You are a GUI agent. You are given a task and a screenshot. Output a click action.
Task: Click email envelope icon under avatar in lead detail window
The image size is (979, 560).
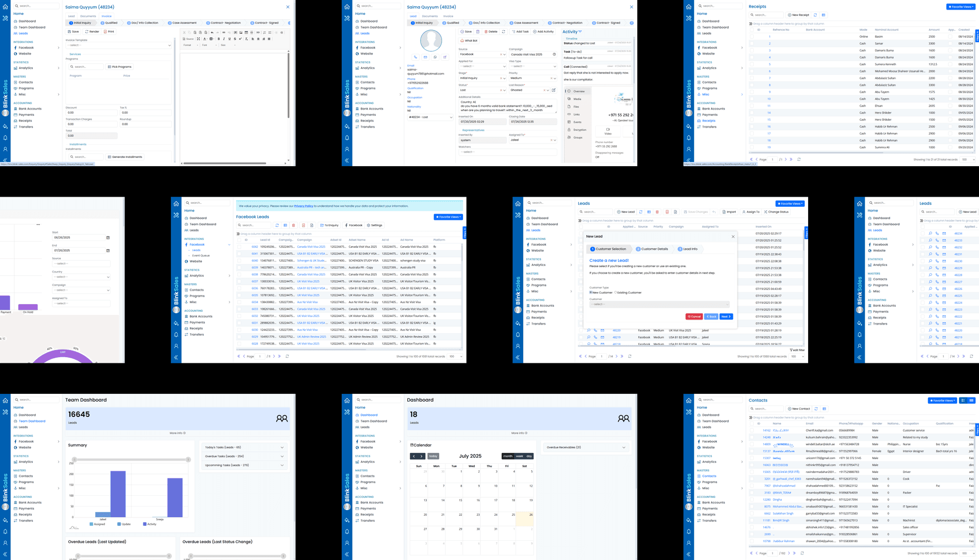click(425, 57)
